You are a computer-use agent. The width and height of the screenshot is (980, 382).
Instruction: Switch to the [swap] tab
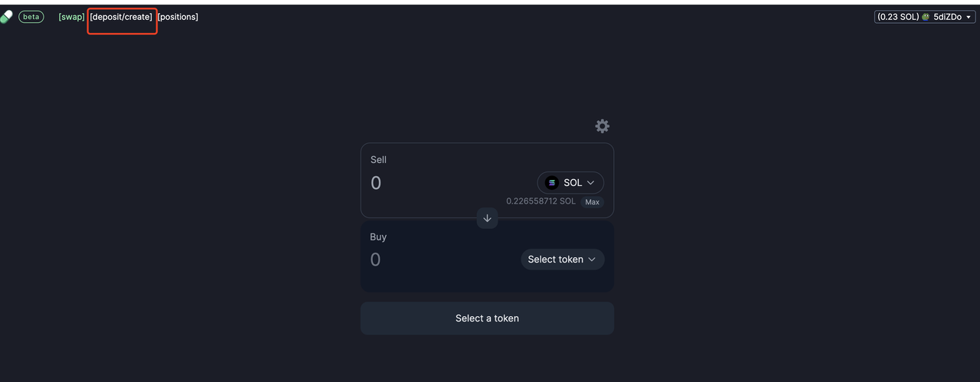click(72, 17)
